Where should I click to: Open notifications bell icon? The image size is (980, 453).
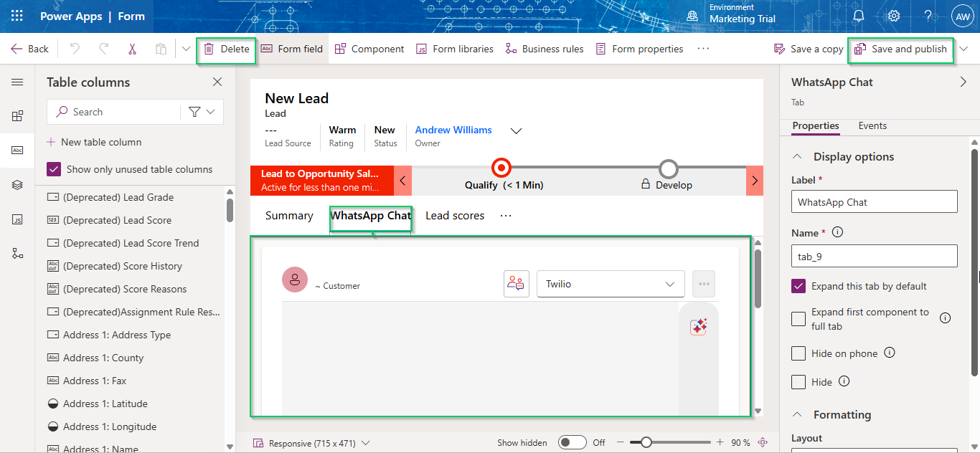click(x=858, y=16)
